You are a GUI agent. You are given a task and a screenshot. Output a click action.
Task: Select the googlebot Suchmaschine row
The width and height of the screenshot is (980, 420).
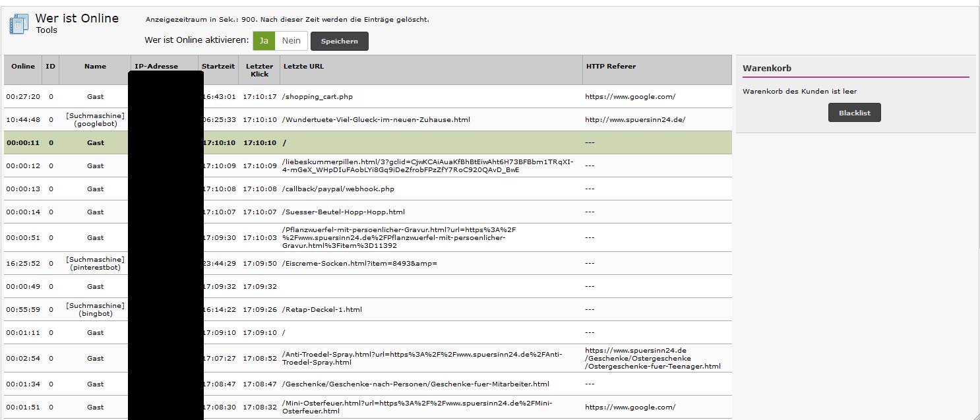(95, 119)
